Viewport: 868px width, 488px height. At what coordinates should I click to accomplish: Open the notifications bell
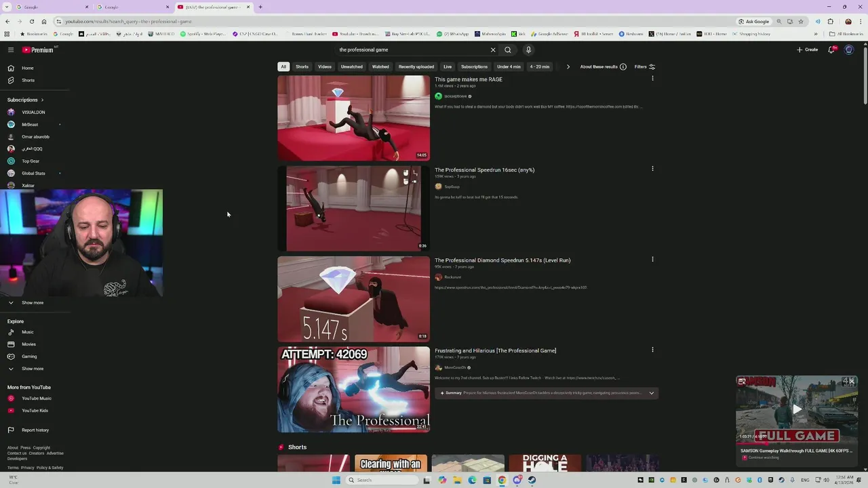(831, 49)
